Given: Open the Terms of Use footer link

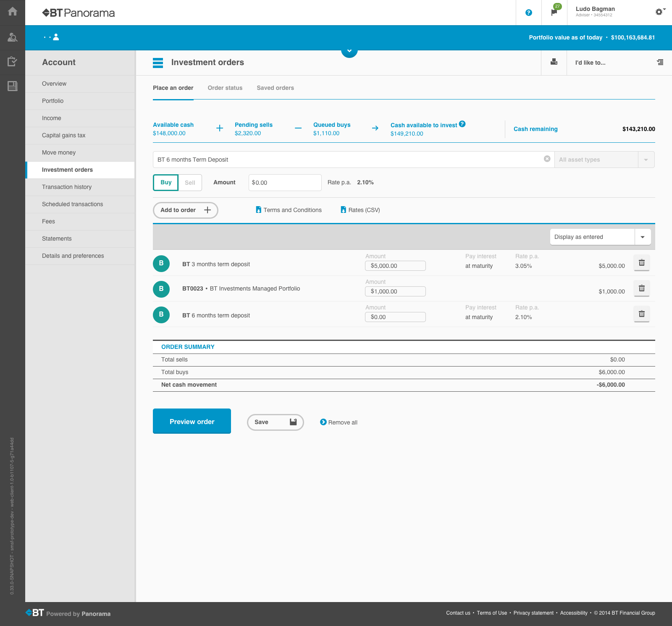Looking at the screenshot, I should [x=492, y=613].
